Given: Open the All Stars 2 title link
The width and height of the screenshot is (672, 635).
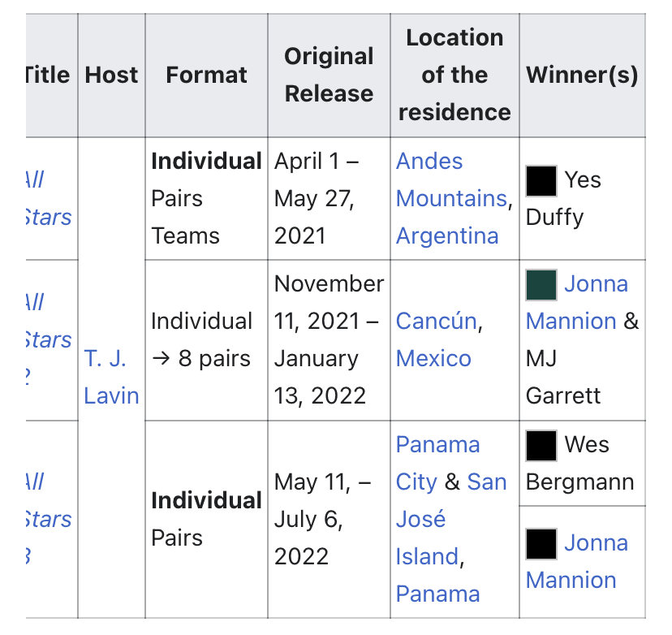Looking at the screenshot, I should (x=49, y=339).
